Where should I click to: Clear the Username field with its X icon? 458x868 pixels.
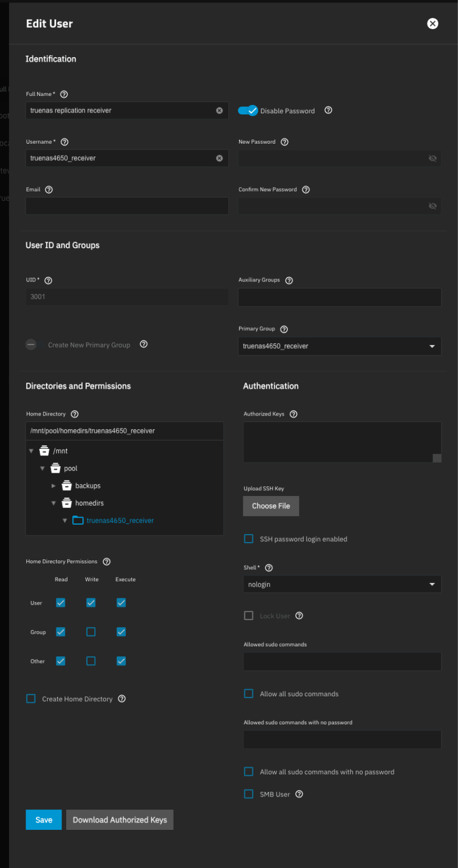[219, 158]
